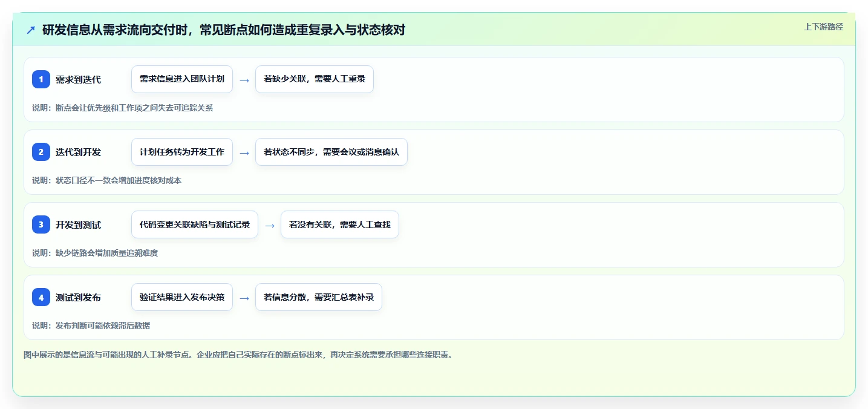The image size is (868, 409).
Task: Click the 测试到发布 step title
Action: 78,297
